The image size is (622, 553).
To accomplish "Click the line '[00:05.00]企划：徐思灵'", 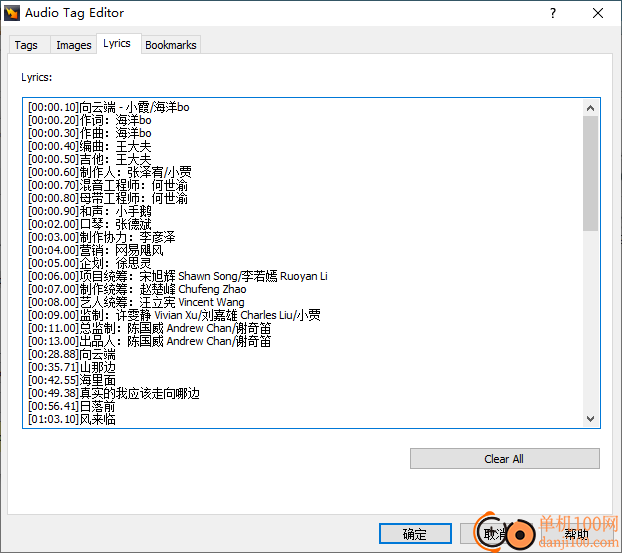I will click(x=90, y=263).
